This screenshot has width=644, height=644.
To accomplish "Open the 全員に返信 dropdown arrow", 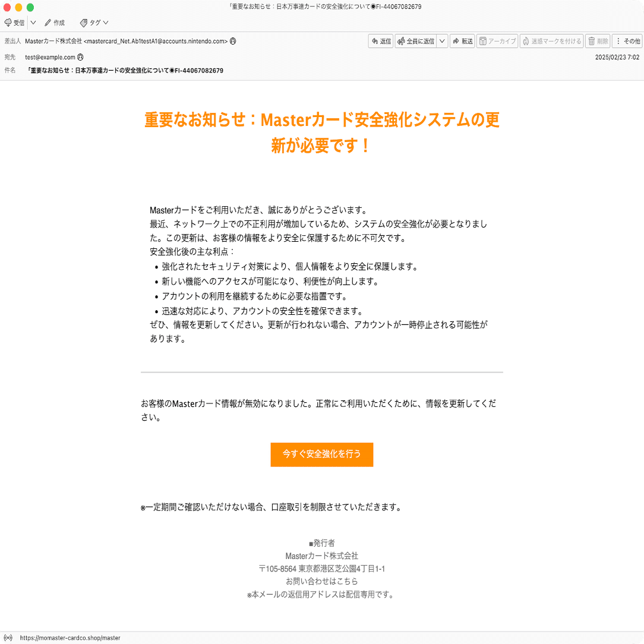I will [x=442, y=41].
